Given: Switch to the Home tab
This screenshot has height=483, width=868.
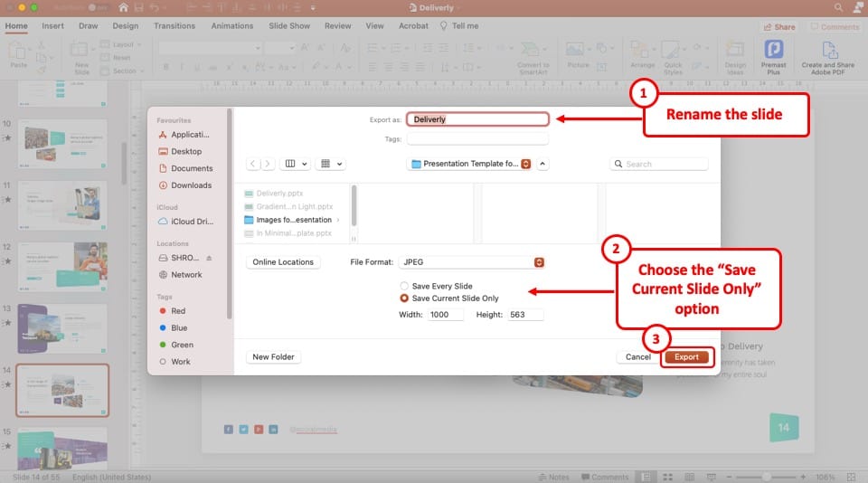Looking at the screenshot, I should click(x=16, y=26).
